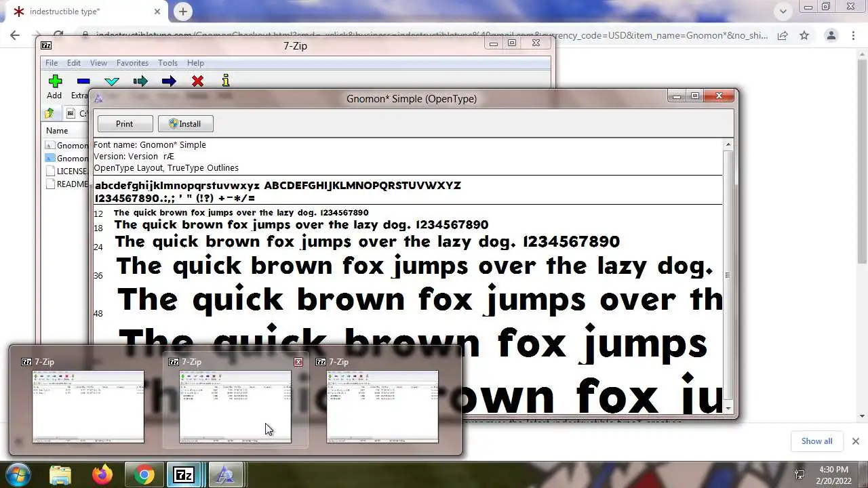Click the red X Delete icon in 7-Zip

pyautogui.click(x=197, y=81)
